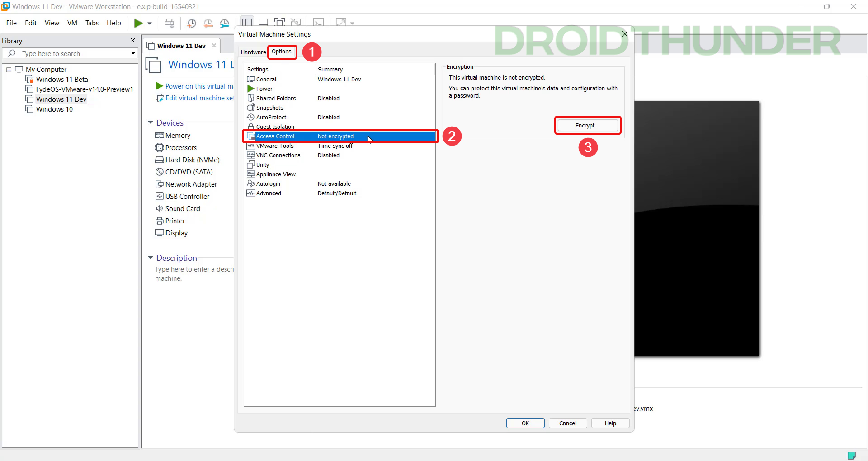The height and width of the screenshot is (461, 868).
Task: Click the Memory device entry
Action: 177,136
